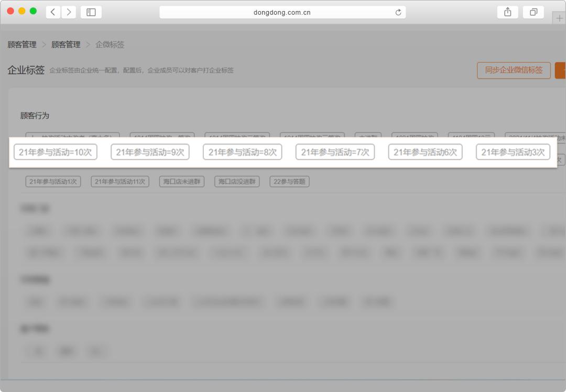Select the 海口店没进群 tag

click(x=237, y=181)
